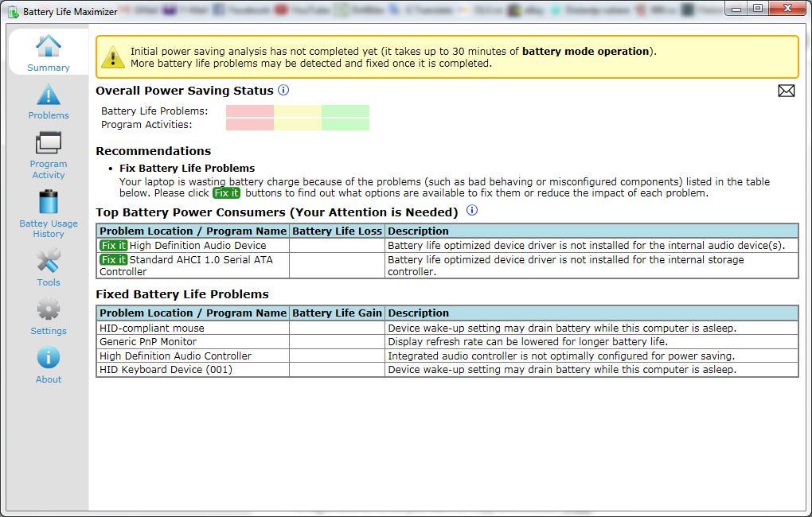The image size is (812, 517).
Task: Switch to the Settings tab label
Action: [x=48, y=331]
